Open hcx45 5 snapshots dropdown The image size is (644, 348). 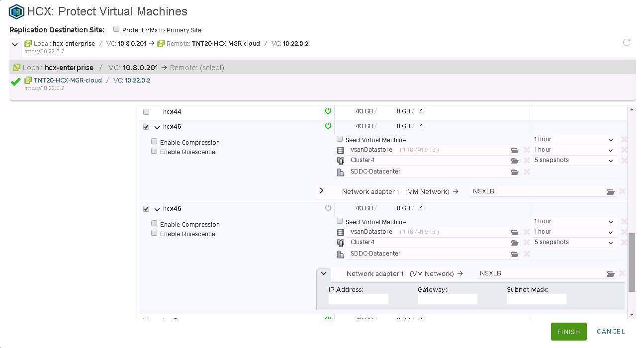click(574, 161)
